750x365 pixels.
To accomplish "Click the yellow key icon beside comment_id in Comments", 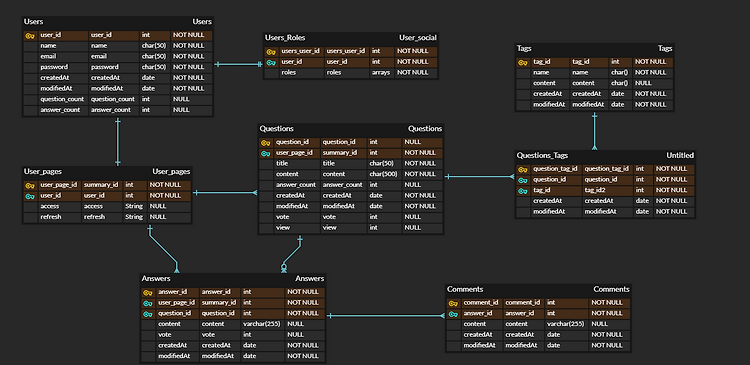I will pos(453,303).
